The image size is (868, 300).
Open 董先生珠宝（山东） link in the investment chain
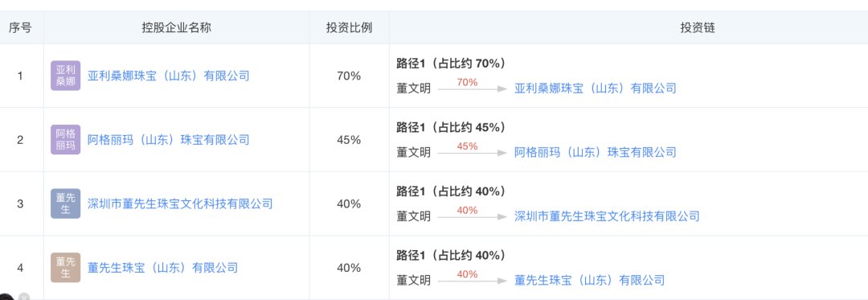coord(590,280)
